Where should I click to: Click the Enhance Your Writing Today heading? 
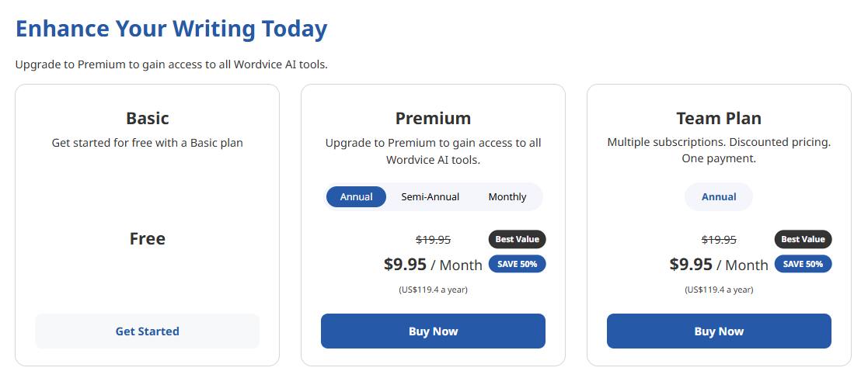(171, 29)
